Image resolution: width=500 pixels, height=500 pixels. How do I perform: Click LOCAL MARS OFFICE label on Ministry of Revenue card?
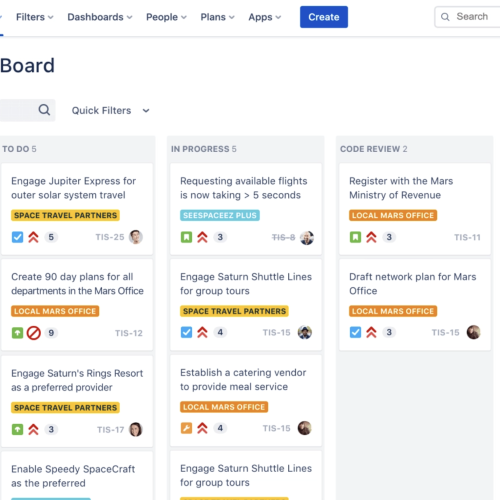(x=393, y=215)
